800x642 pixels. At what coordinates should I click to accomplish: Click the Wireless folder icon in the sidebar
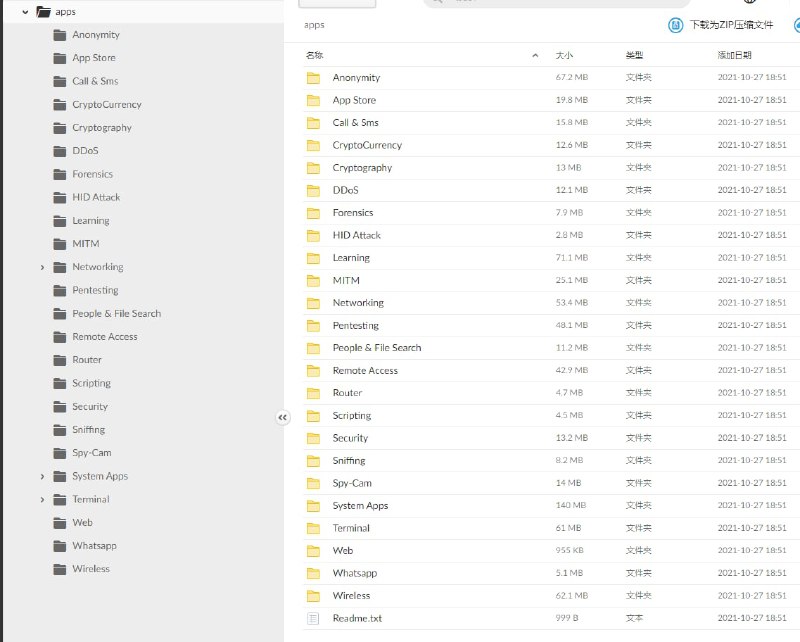point(60,568)
